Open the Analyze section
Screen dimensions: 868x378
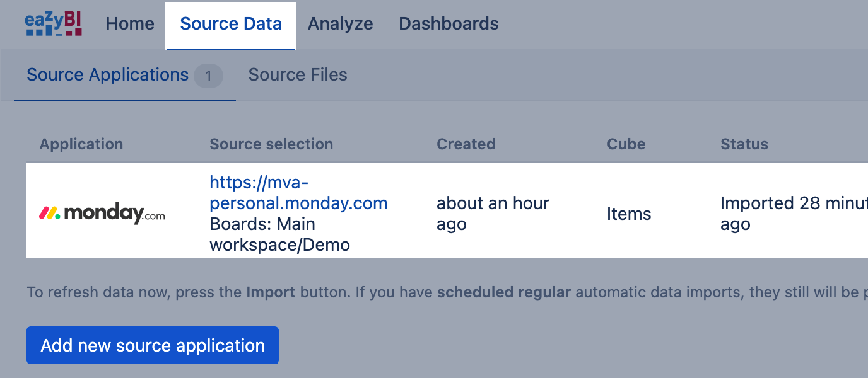[340, 24]
